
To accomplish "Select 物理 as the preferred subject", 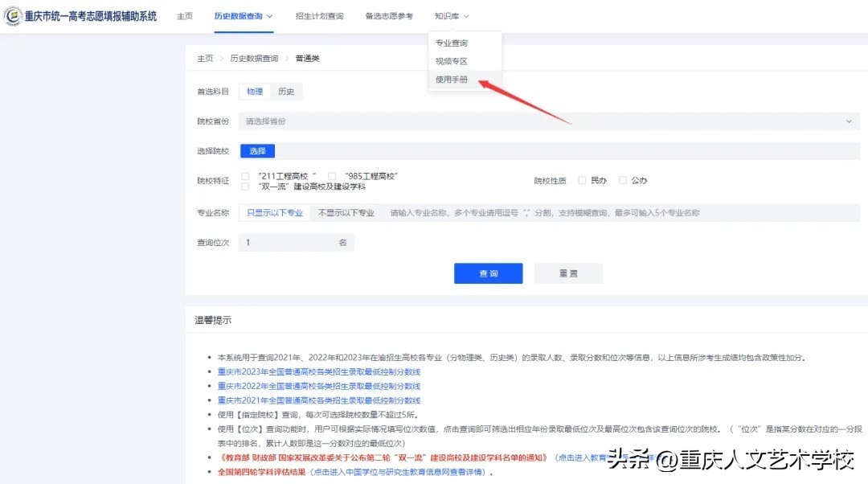I will point(255,92).
